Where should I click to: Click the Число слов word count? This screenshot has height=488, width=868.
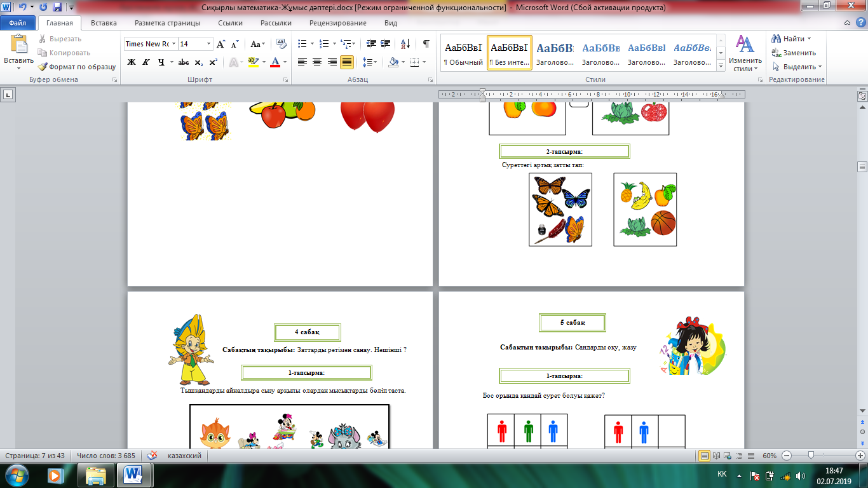click(106, 456)
